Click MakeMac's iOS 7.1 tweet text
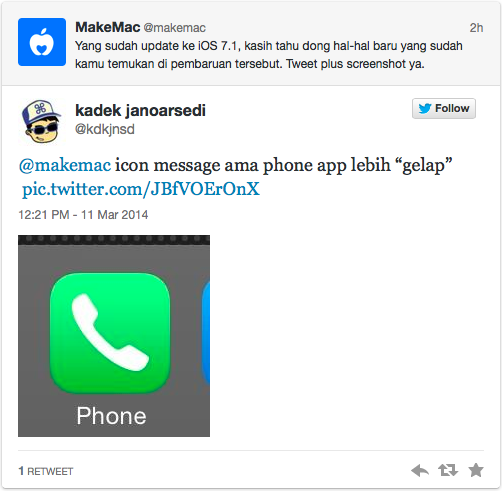The image size is (502, 491). (x=269, y=55)
